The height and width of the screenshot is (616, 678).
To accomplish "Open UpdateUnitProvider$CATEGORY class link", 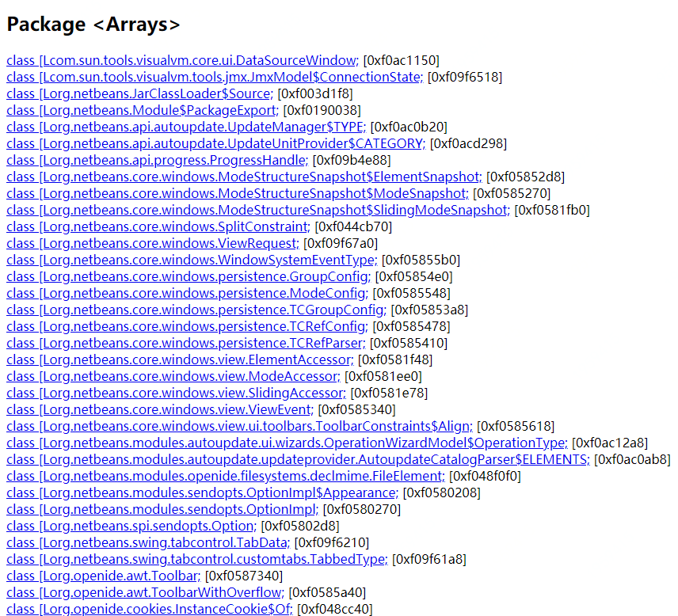I will pyautogui.click(x=215, y=144).
